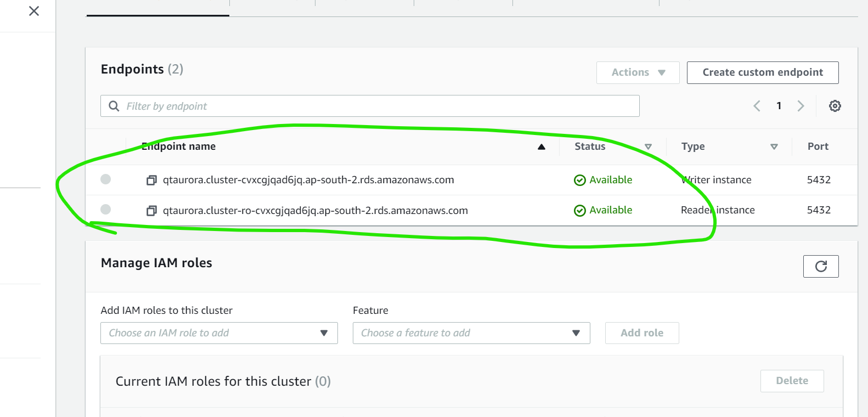Filter the Type column header arrow
The image size is (868, 417).
[774, 146]
